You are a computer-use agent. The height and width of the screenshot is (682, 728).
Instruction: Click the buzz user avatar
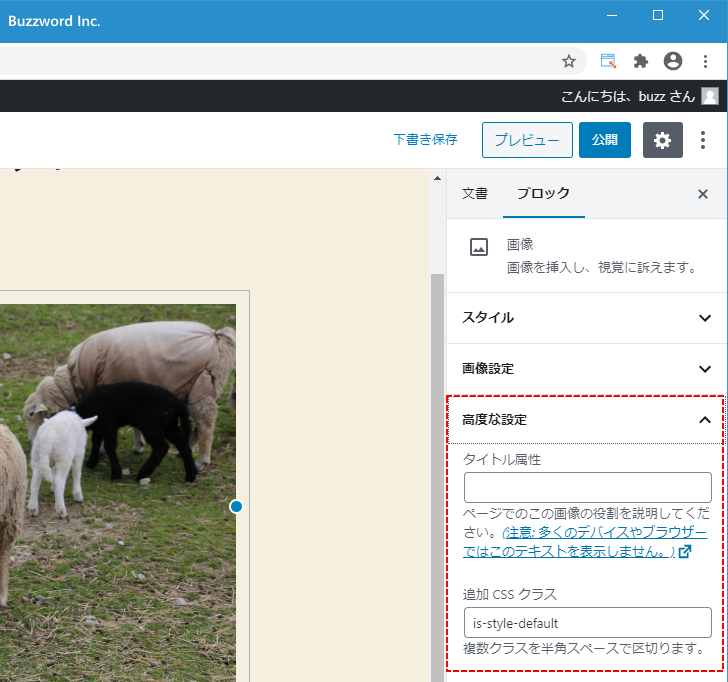(x=710, y=96)
